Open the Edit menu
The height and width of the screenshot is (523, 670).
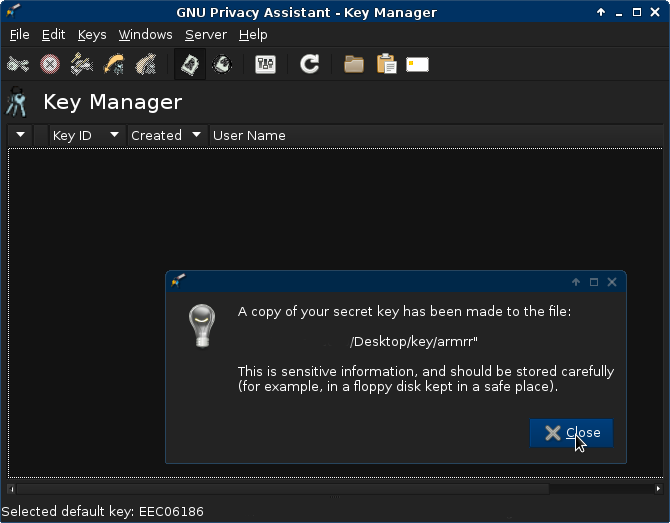pyautogui.click(x=53, y=35)
